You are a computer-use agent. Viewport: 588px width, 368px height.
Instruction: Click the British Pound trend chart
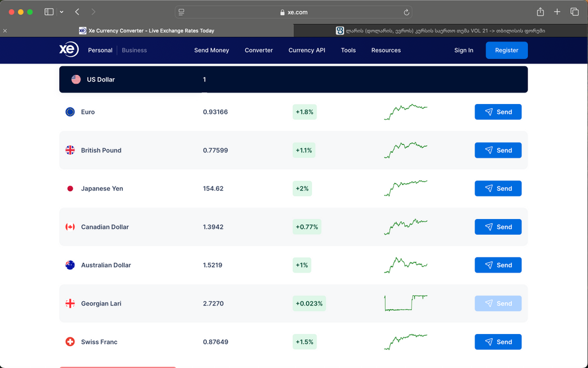point(405,150)
